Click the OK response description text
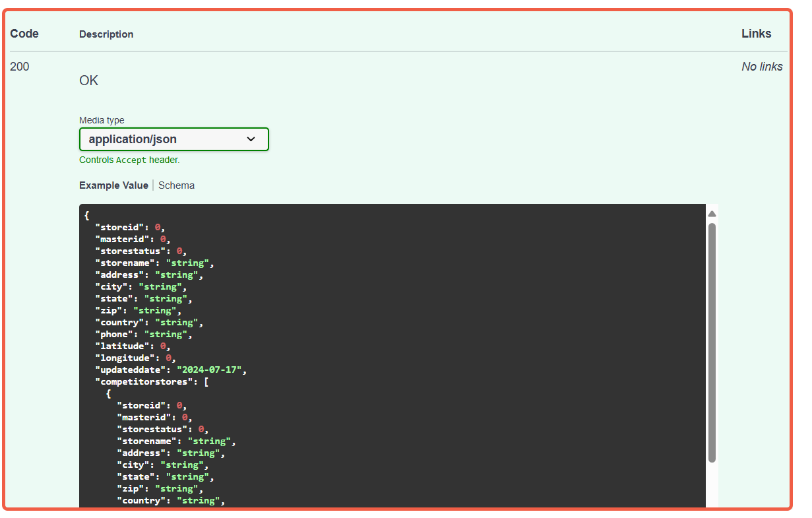 88,81
